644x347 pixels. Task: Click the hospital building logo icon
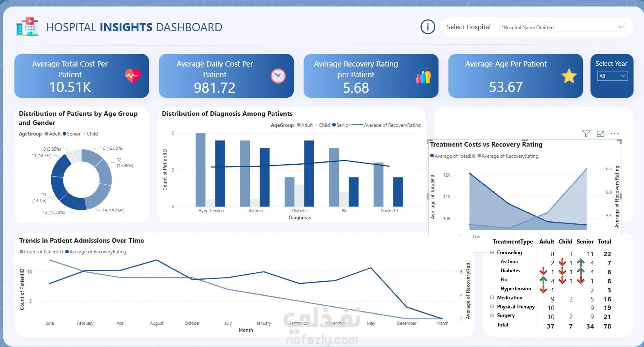coord(27,27)
